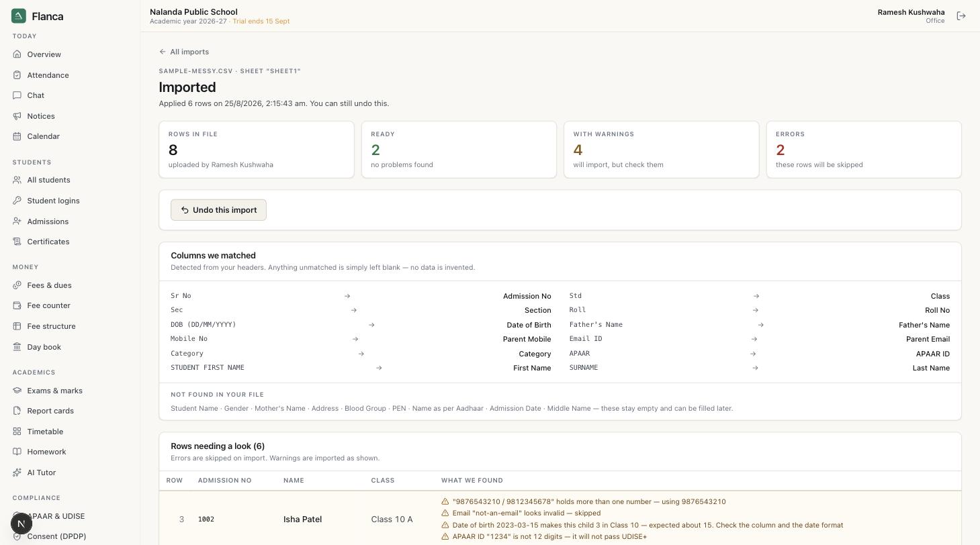Click the ADMISSION NO column header
The width and height of the screenshot is (980, 545).
[x=224, y=481]
